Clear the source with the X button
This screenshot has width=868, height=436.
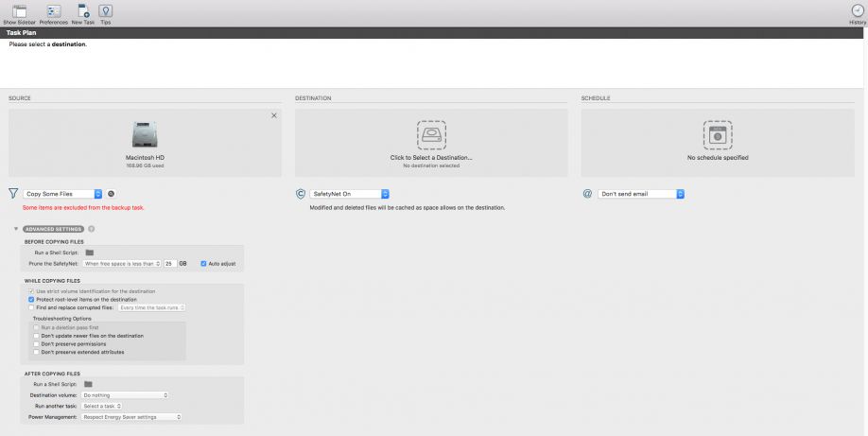point(274,115)
